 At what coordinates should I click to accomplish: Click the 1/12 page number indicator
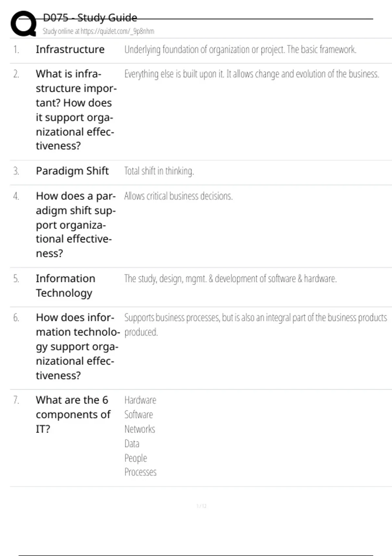202,506
